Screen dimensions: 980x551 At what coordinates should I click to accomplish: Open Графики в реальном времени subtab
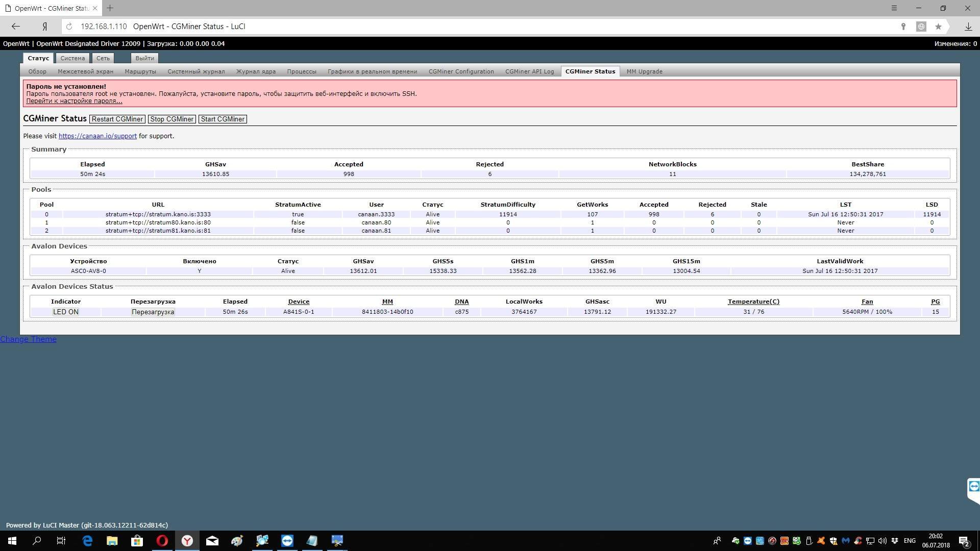pyautogui.click(x=372, y=71)
